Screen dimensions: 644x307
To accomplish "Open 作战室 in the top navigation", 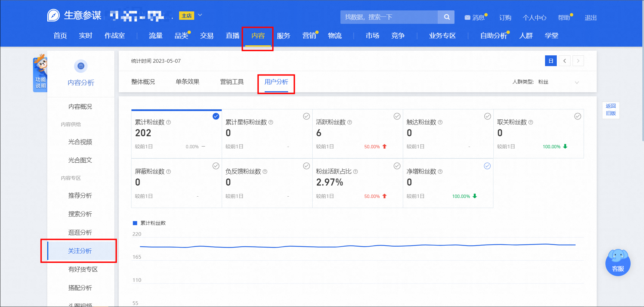I will pyautogui.click(x=114, y=36).
